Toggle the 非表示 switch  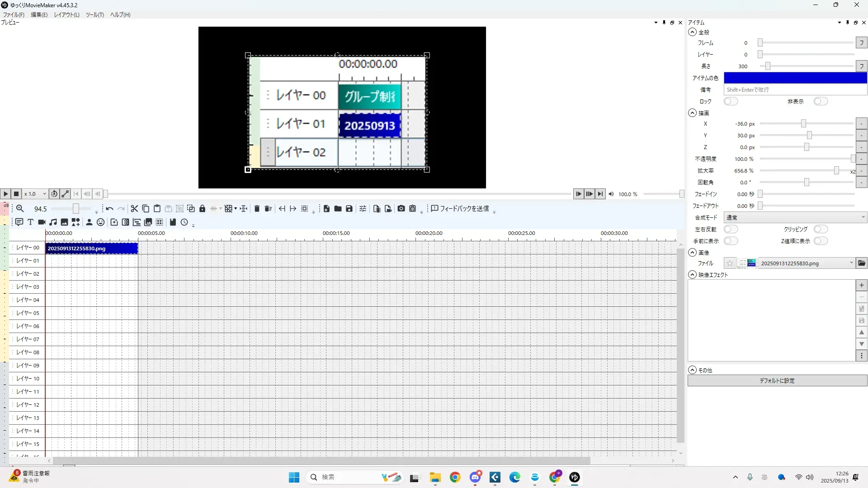[820, 102]
